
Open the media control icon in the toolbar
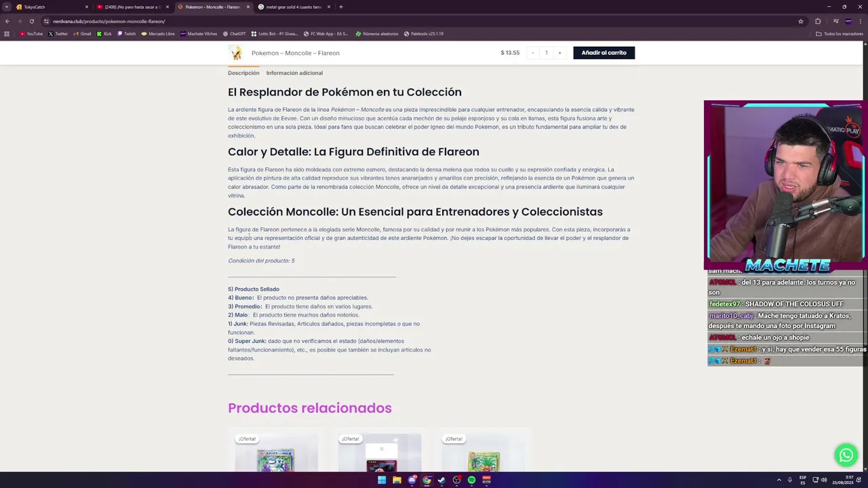pos(835,21)
